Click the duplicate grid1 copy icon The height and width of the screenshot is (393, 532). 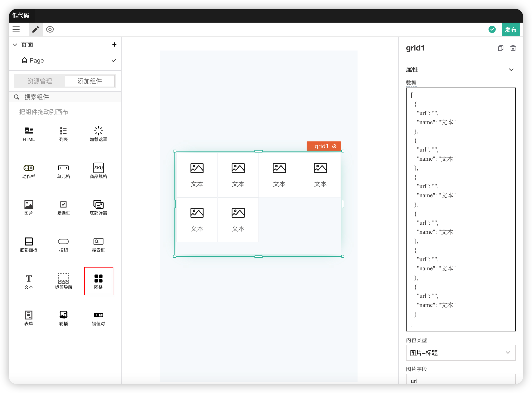click(x=501, y=48)
